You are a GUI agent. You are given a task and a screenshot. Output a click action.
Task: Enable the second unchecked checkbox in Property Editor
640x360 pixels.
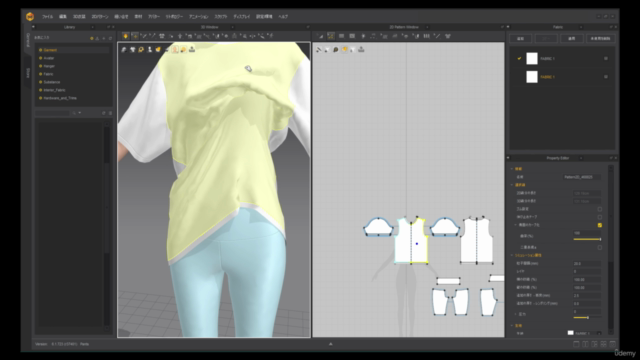600,217
